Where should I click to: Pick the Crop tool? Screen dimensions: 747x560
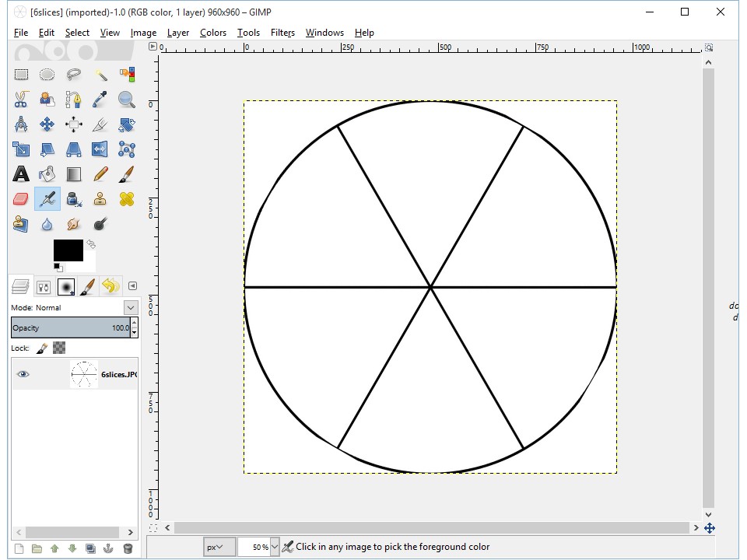100,124
